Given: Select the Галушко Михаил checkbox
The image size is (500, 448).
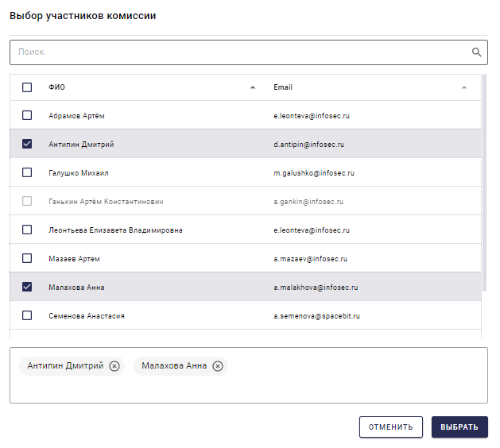Looking at the screenshot, I should [x=27, y=172].
